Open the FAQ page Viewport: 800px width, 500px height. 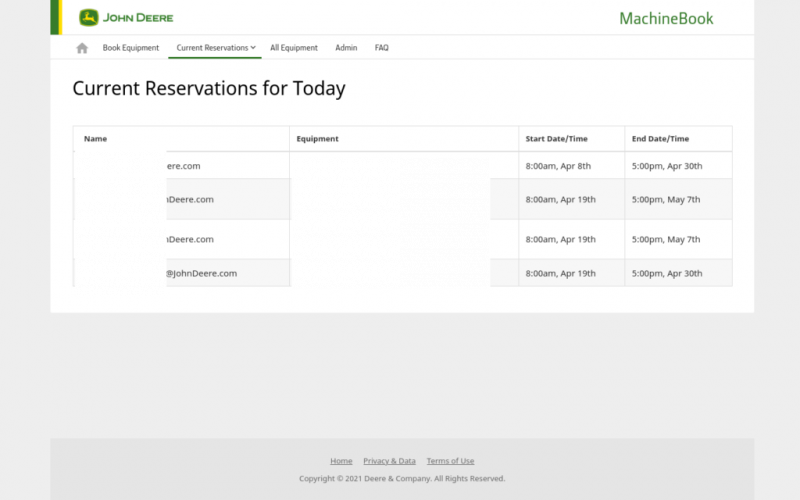382,48
